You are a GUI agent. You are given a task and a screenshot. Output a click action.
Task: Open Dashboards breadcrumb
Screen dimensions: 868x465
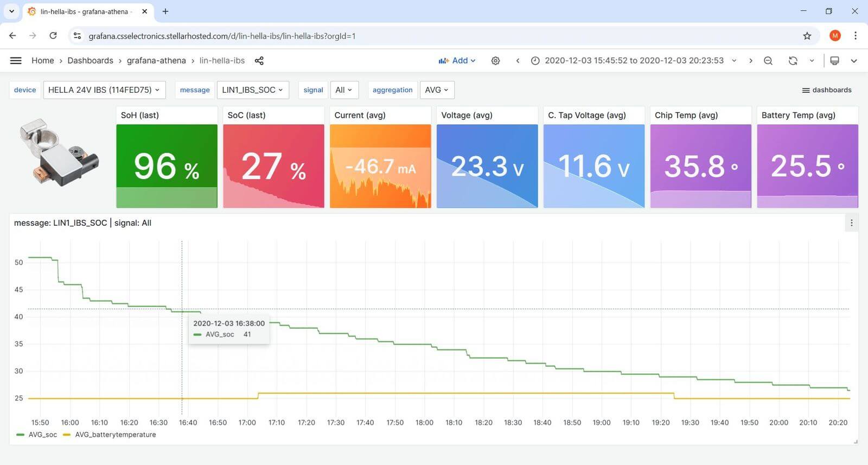point(91,61)
